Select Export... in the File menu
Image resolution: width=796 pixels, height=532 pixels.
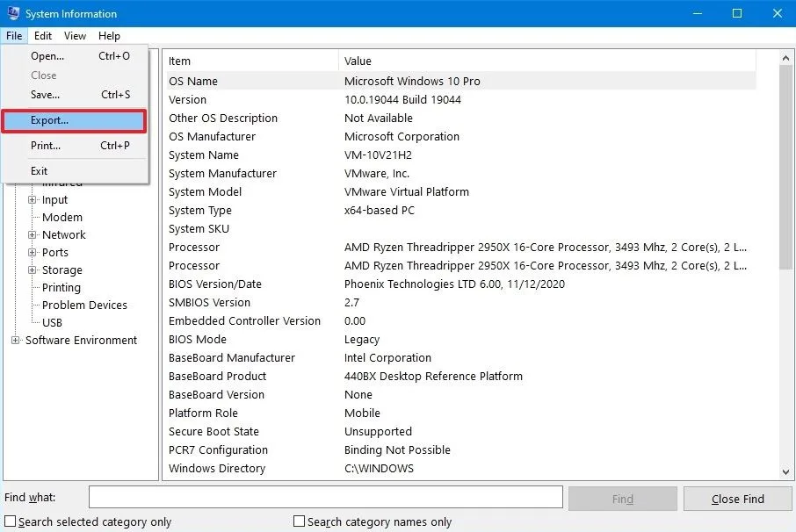[x=74, y=120]
